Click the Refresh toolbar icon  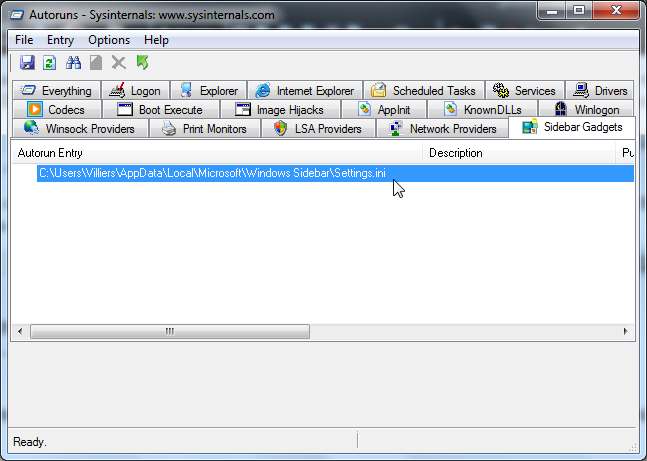tap(50, 63)
